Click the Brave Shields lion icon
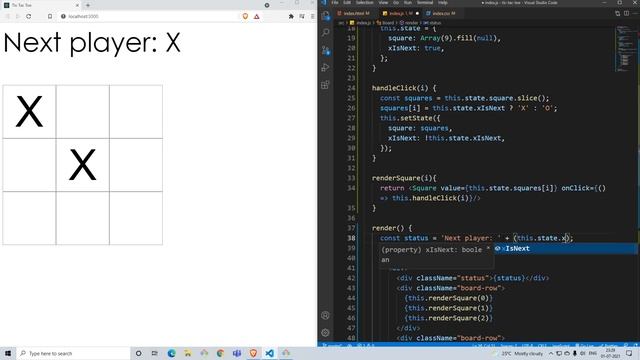 (x=245, y=16)
